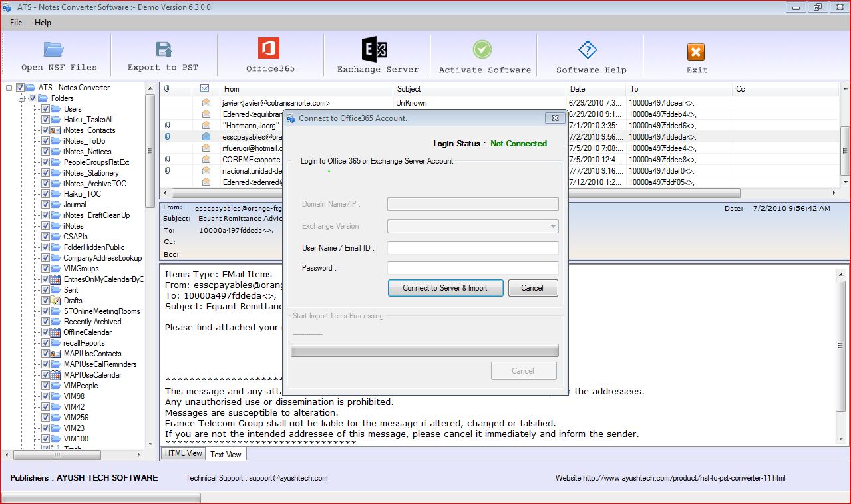
Task: Sort emails by From column header
Action: click(307, 88)
